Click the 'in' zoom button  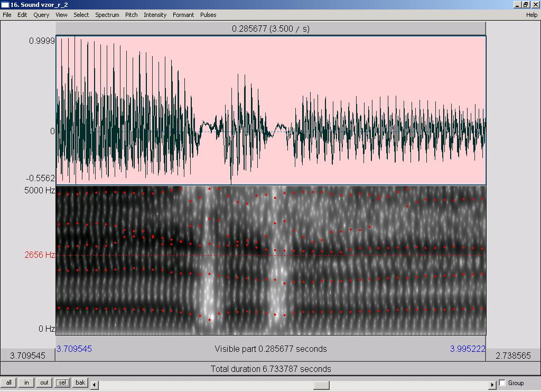(x=26, y=382)
